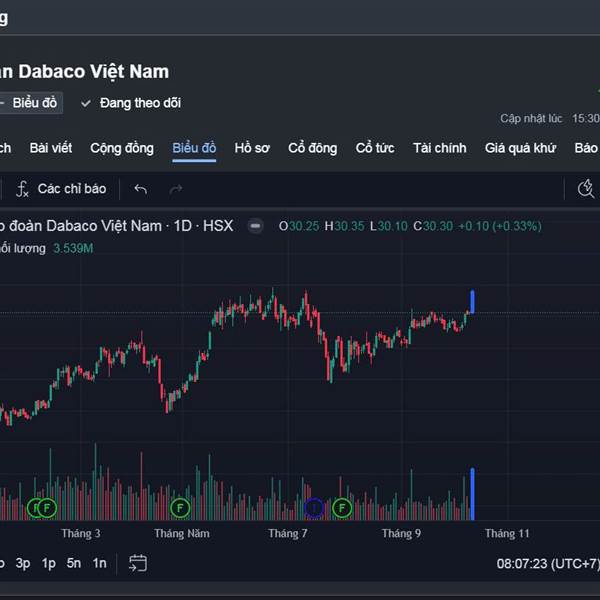This screenshot has width=600, height=600.
Task: Click the F event marker after Tháng 7
Action: coord(342,508)
